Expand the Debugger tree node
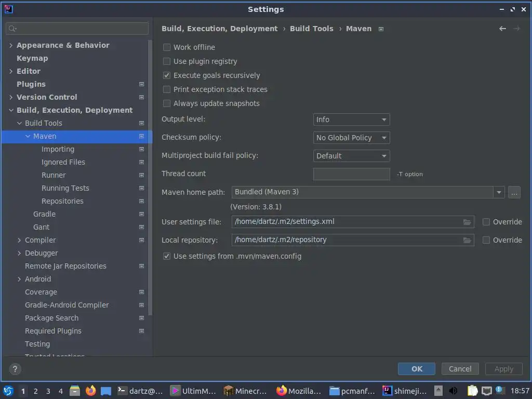 pos(19,253)
